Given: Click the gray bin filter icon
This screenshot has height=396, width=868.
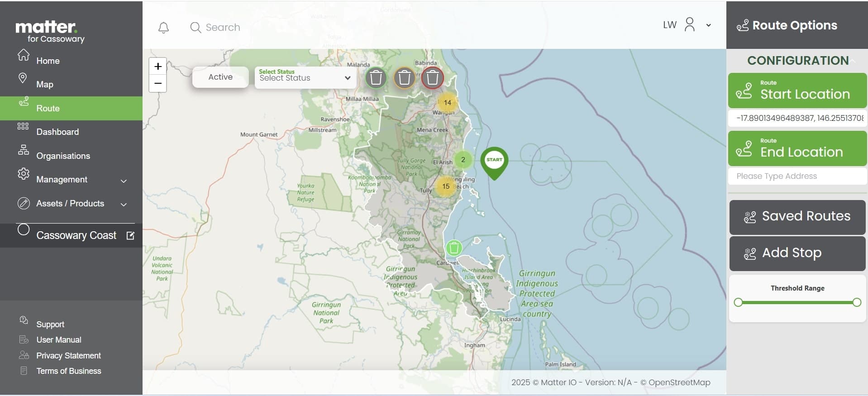Looking at the screenshot, I should 376,78.
